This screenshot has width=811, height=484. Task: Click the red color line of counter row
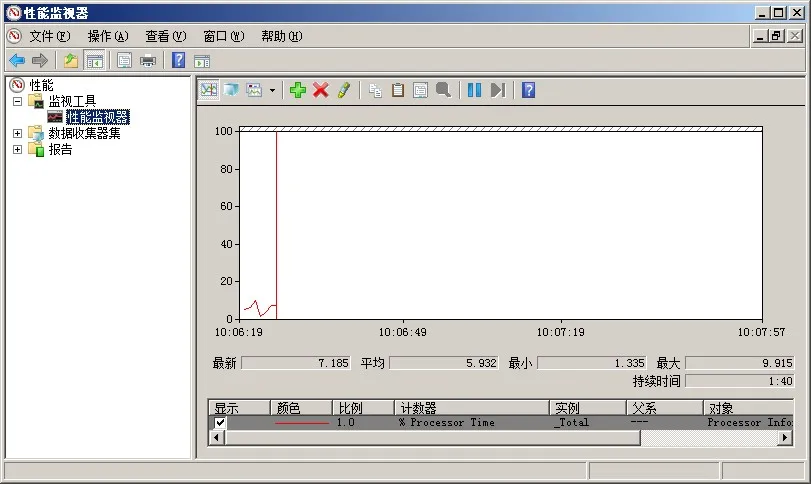(x=301, y=423)
